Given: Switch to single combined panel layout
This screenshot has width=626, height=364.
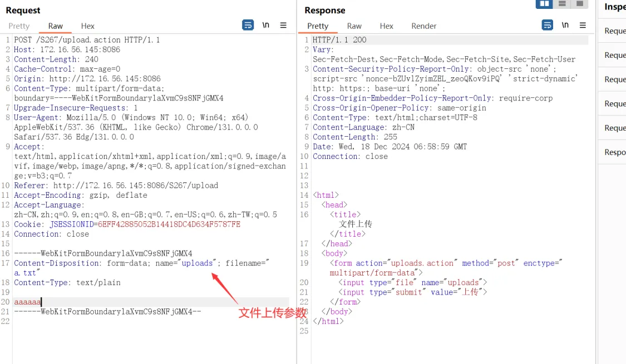Looking at the screenshot, I should (x=579, y=4).
